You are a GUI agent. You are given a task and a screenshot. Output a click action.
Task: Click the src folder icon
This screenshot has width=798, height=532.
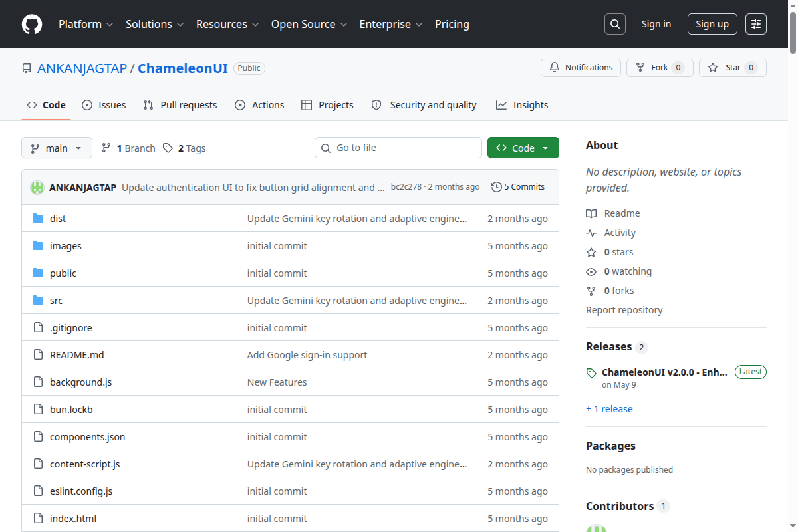tap(38, 301)
